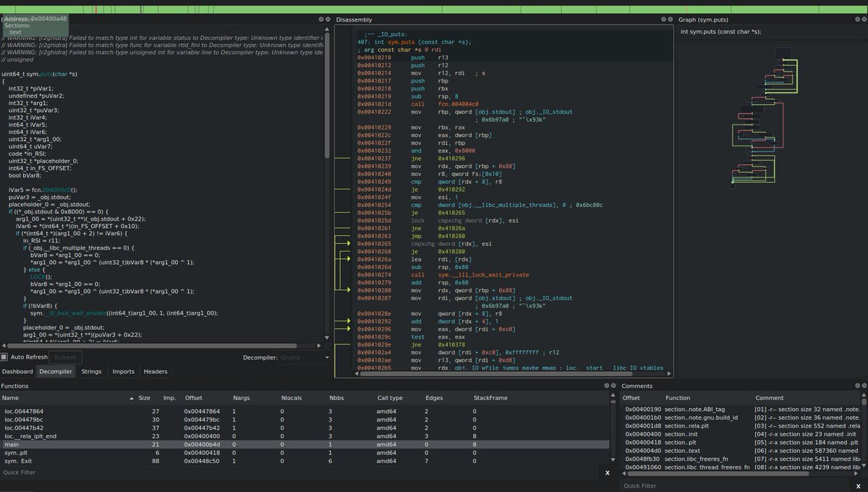Close the Functions panel
868x492 pixels.
615,386
